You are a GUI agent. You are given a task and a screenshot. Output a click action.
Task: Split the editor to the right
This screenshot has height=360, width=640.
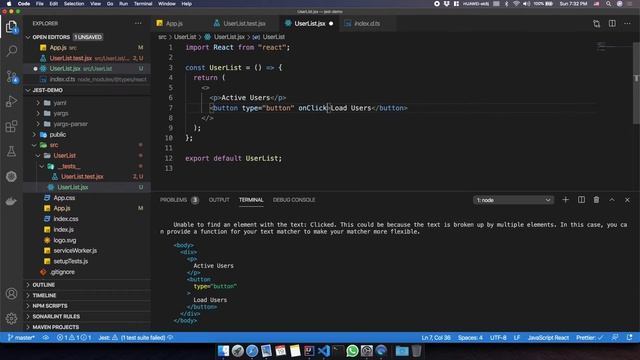(x=612, y=24)
